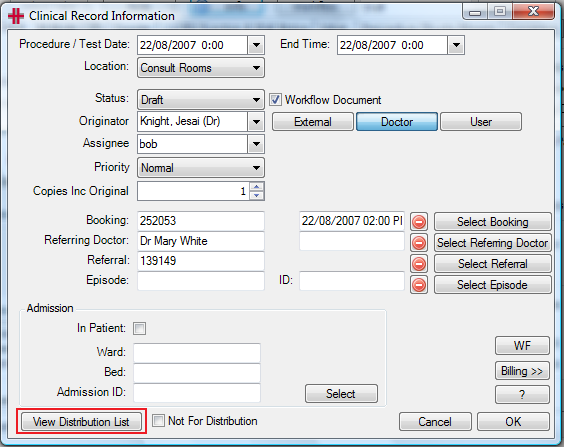Open the Status dropdown showing Draft
This screenshot has height=447, width=564.
(x=201, y=100)
